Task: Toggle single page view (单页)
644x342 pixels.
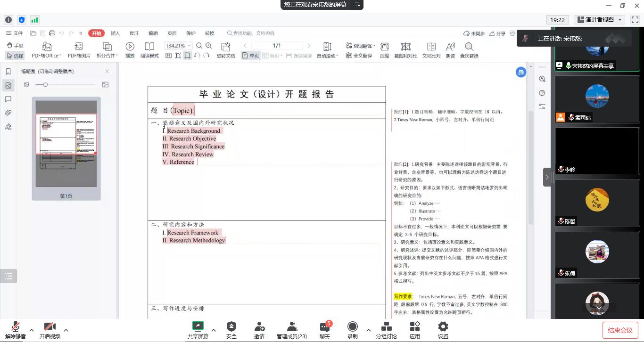Action: 251,56
